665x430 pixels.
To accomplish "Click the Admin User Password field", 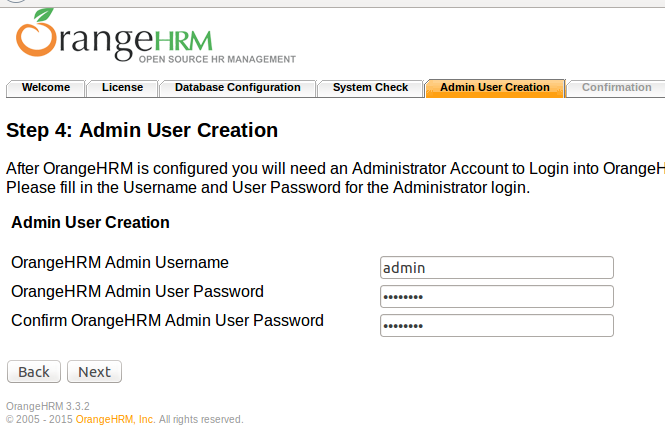I will pos(497,296).
